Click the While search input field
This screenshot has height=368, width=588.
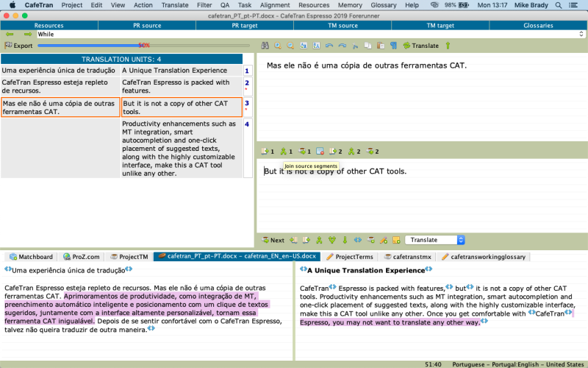click(307, 34)
